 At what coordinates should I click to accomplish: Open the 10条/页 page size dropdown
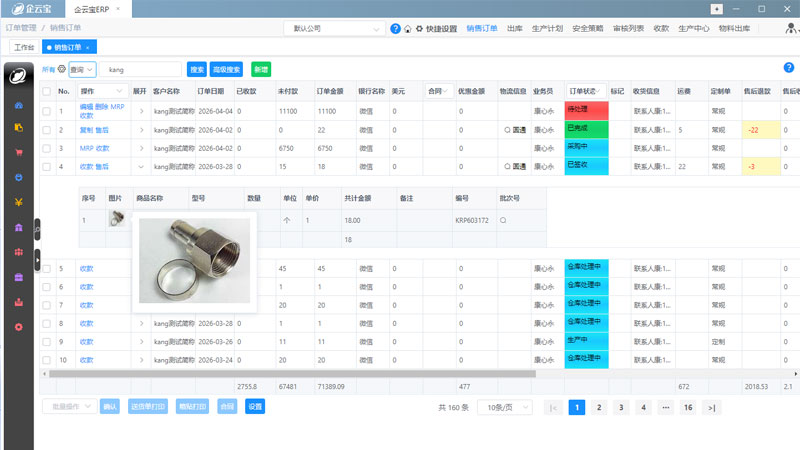click(x=505, y=407)
